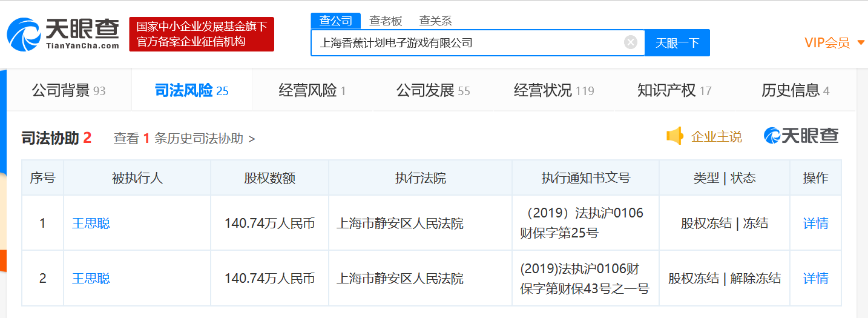The image size is (868, 318).
Task: Click the 执行法院 column header
Action: pyautogui.click(x=420, y=178)
